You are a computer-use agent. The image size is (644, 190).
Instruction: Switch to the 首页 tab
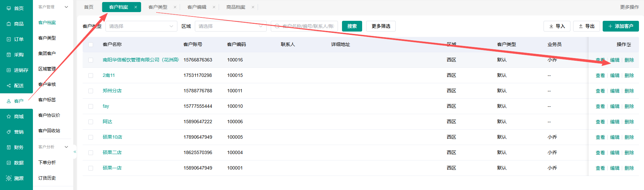89,7
